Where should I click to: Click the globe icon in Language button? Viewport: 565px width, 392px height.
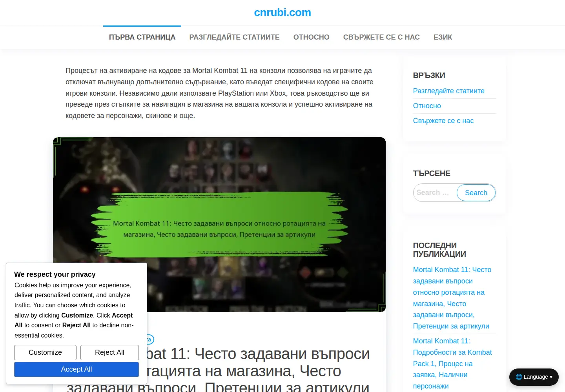click(519, 377)
